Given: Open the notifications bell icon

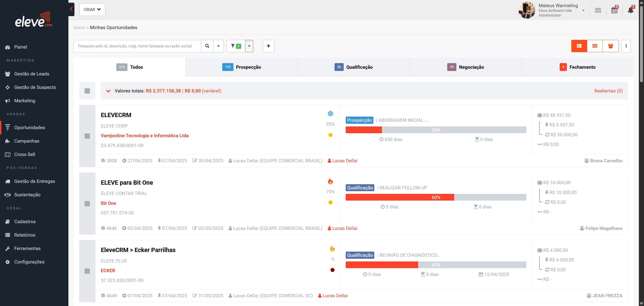Looking at the screenshot, I should (x=631, y=10).
